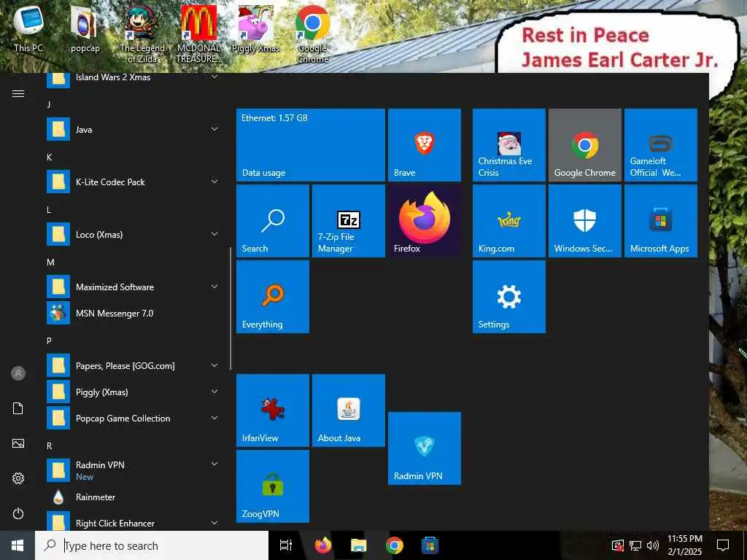Open Settings gear in Start sidebar
Viewport: 747px width, 560px height.
18,478
